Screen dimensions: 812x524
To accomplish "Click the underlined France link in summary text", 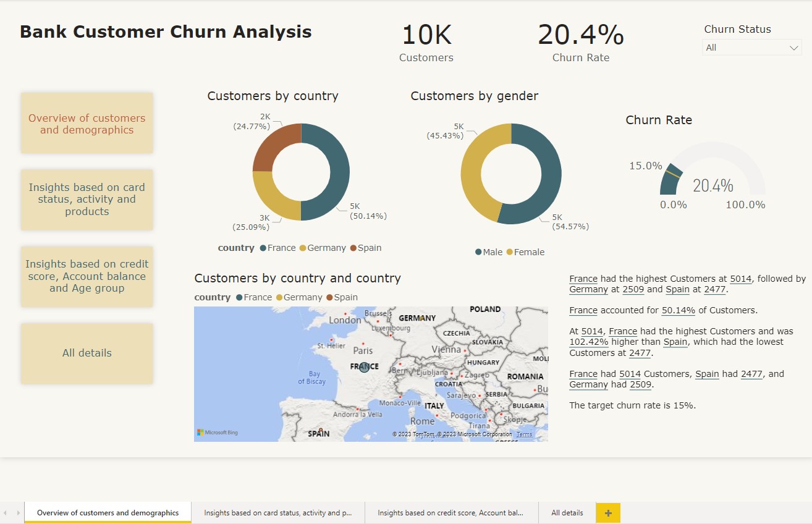I will pos(583,278).
